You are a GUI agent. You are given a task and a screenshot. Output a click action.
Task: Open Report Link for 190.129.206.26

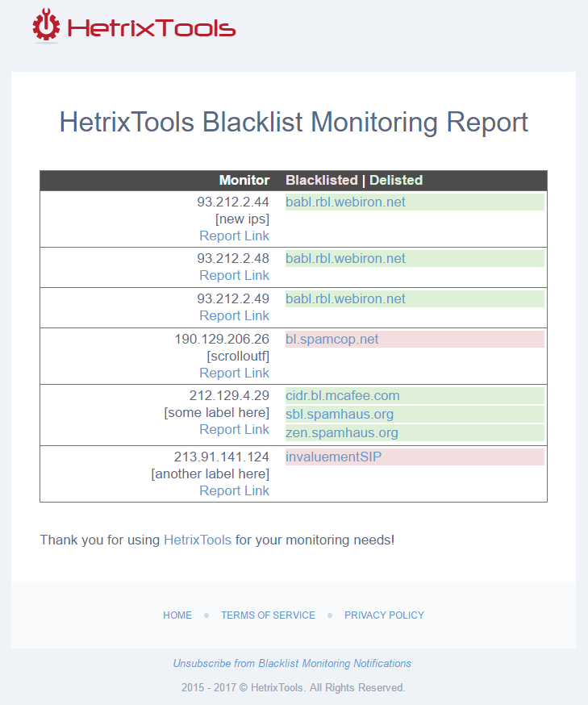click(x=234, y=373)
